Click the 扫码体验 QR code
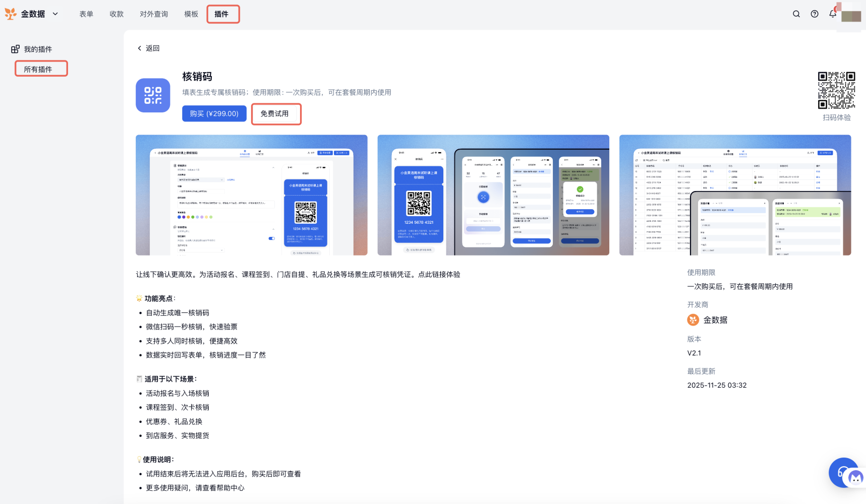 836,90
